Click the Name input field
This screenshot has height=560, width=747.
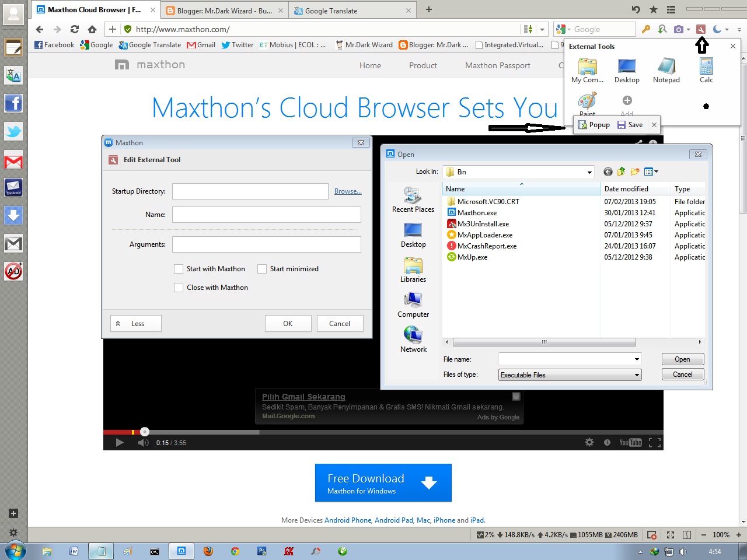tap(267, 215)
